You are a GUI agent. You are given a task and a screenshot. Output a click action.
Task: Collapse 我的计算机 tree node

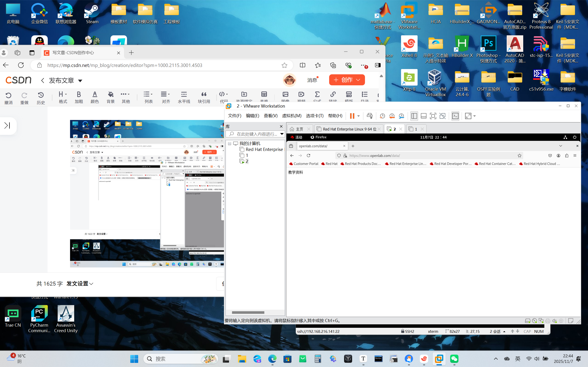coord(229,144)
